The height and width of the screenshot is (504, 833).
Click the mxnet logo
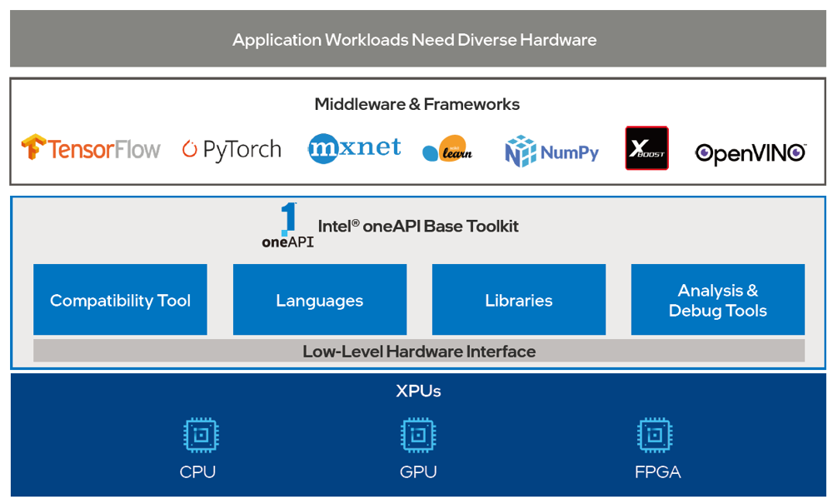(x=354, y=148)
